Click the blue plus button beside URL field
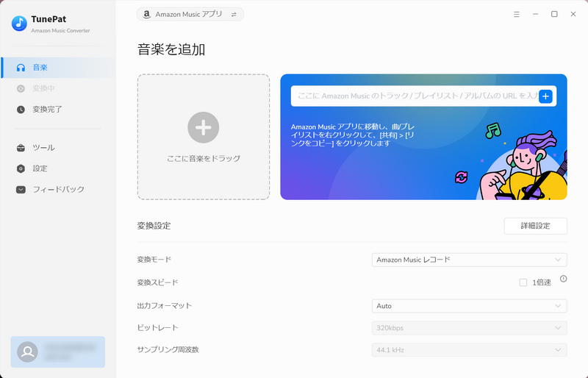Image resolution: width=588 pixels, height=378 pixels. [x=545, y=96]
